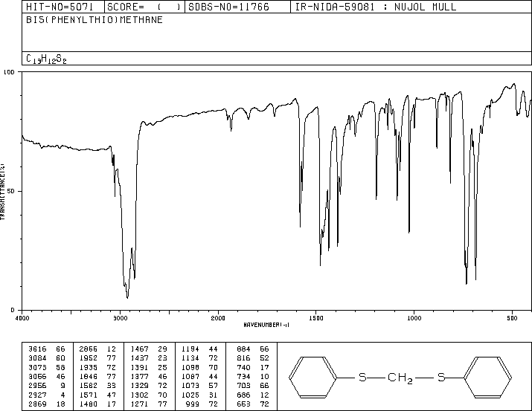Click the bis(phenylthio)methane structure drawing
532x411 pixels.
[400, 377]
